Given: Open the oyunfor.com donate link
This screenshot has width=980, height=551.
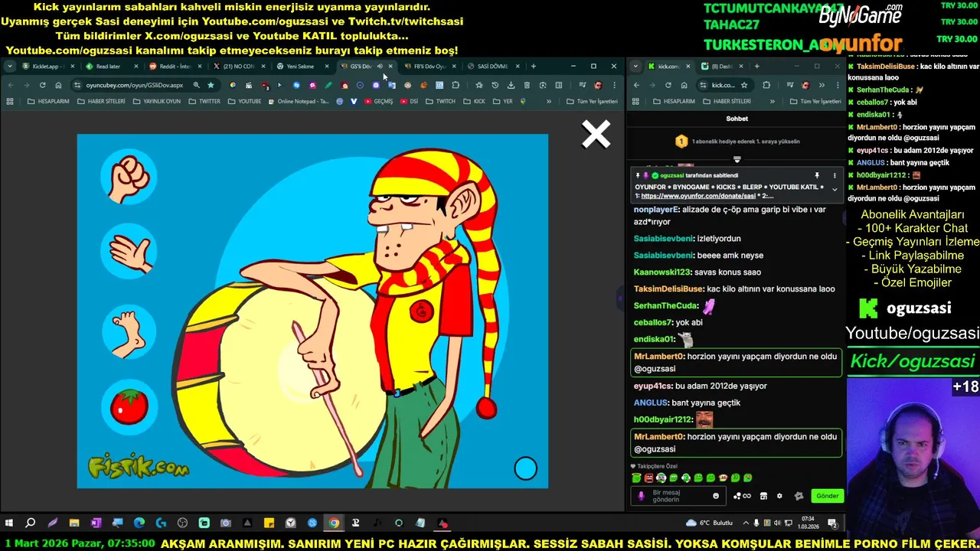Looking at the screenshot, I should (698, 196).
